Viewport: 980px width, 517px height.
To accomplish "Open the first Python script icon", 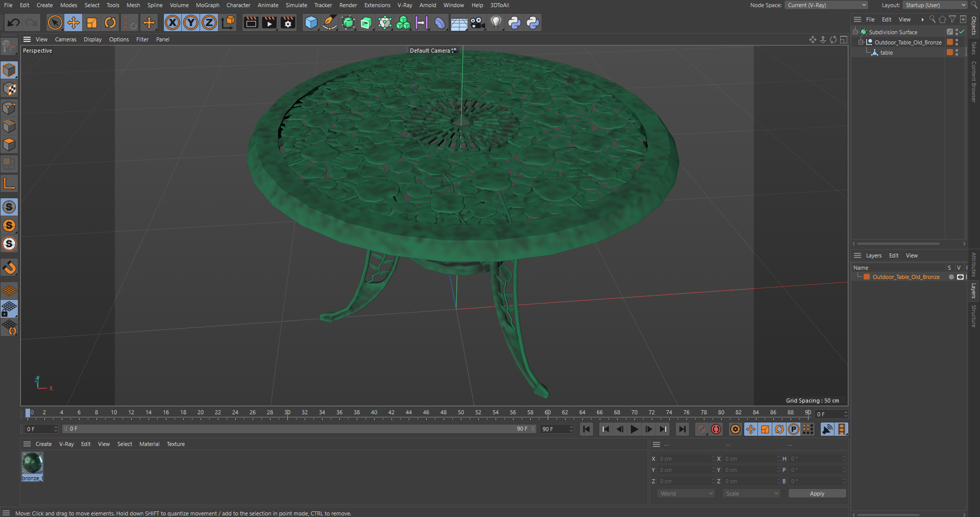I will [514, 22].
